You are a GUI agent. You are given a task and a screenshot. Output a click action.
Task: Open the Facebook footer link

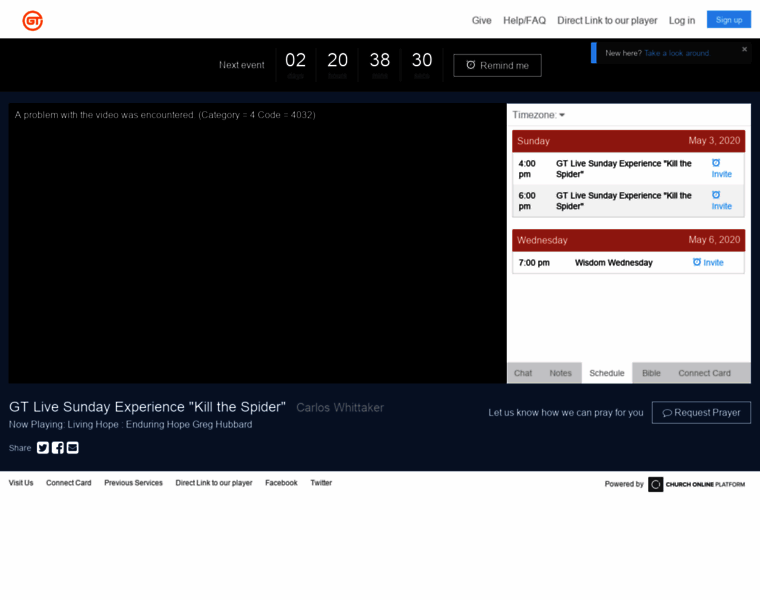[281, 483]
